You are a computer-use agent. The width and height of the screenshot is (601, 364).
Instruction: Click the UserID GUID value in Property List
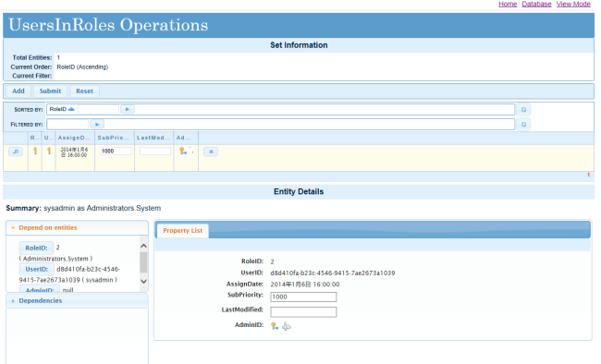[x=333, y=273]
